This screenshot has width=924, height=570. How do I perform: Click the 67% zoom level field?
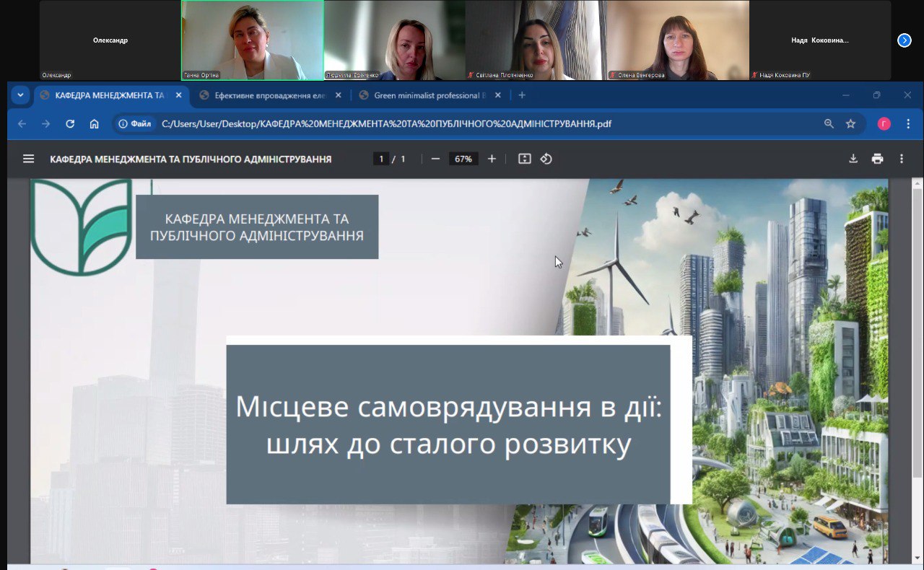(x=463, y=159)
